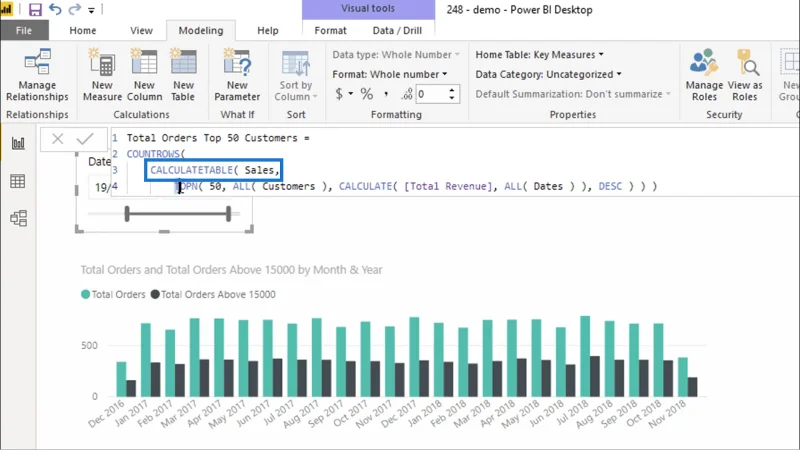
Task: Open the File menu
Action: 24,31
